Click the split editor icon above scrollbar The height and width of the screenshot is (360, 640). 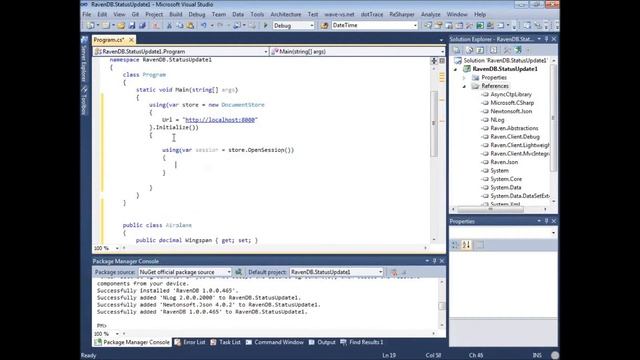[x=434, y=61]
